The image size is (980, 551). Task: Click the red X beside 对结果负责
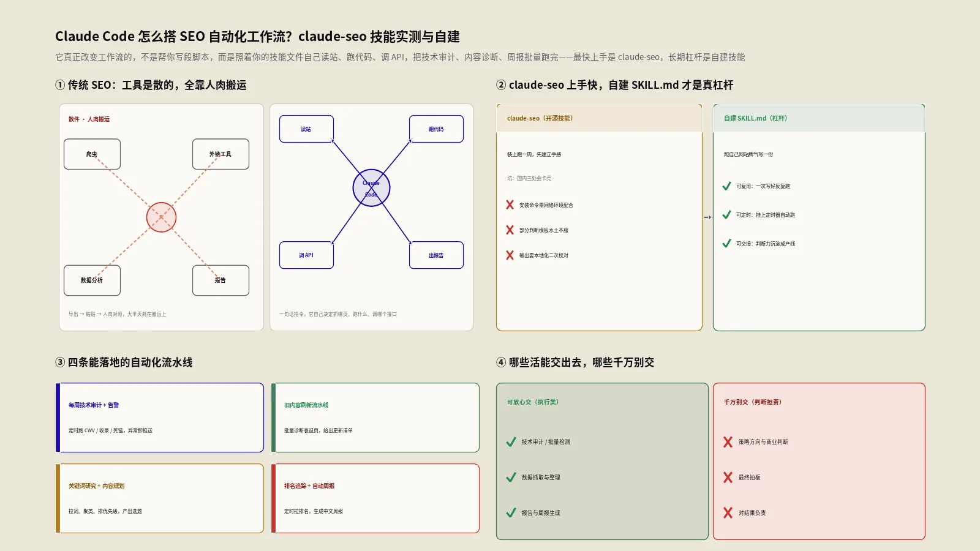(x=728, y=513)
